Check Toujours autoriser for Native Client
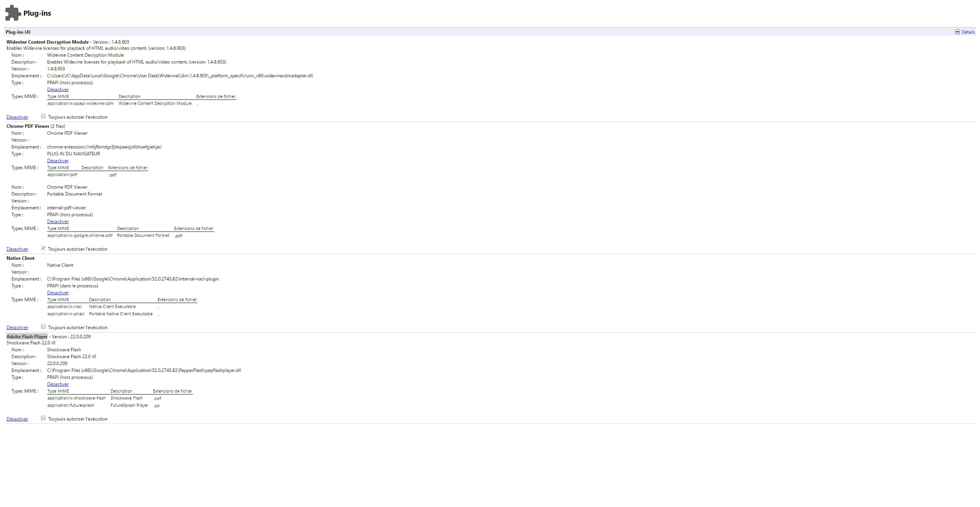Screen dimensions: 980x507 point(43,327)
